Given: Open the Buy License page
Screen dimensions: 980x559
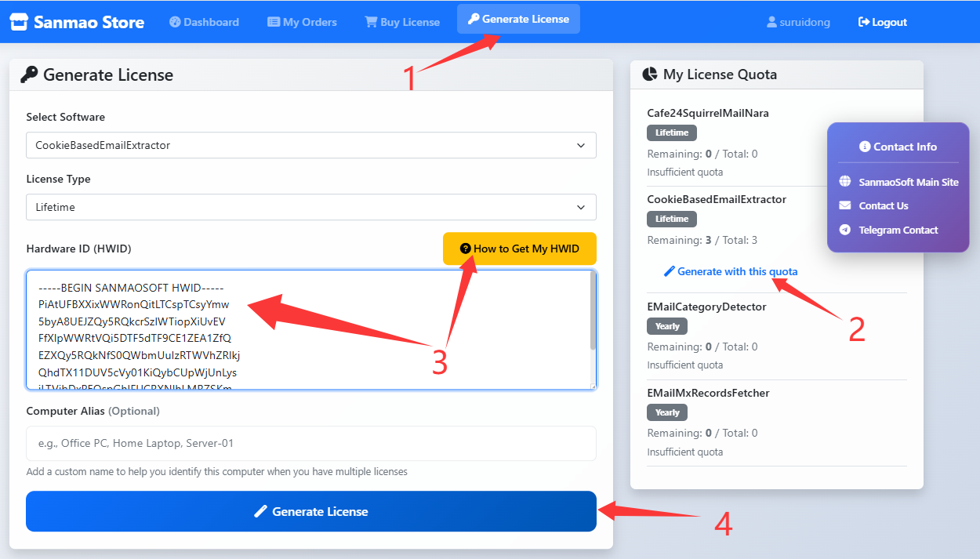Looking at the screenshot, I should coord(402,22).
